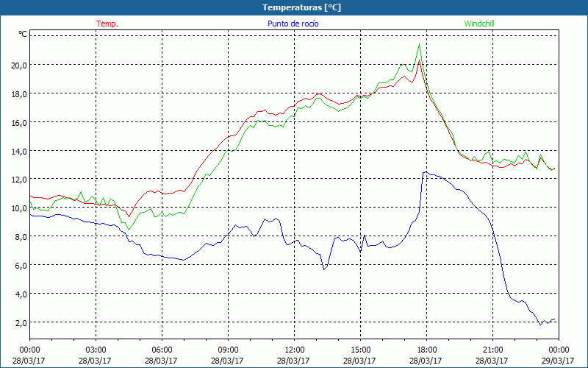
Task: Click the '12:00' time axis label
Action: (x=295, y=350)
